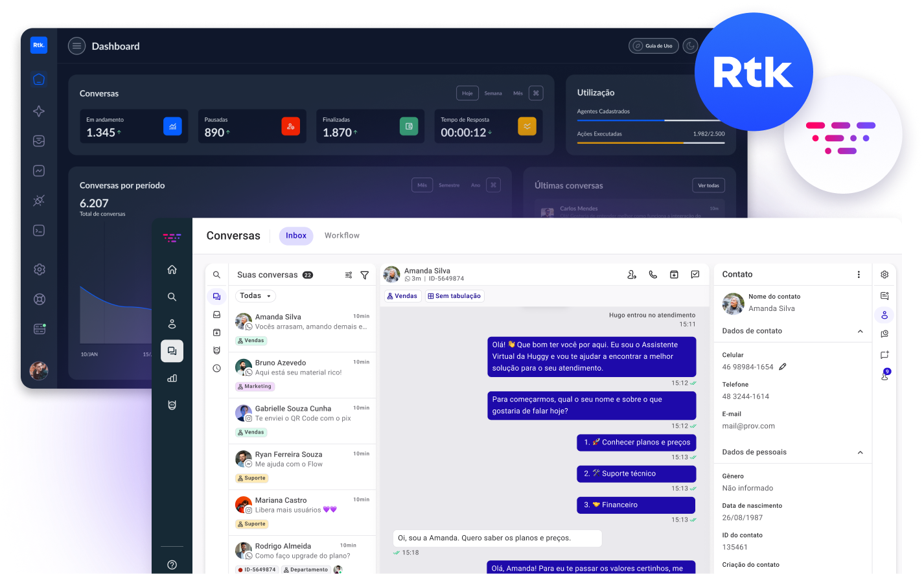Click the search icon beside Suas conversas
This screenshot has width=924, height=574.
(x=216, y=275)
